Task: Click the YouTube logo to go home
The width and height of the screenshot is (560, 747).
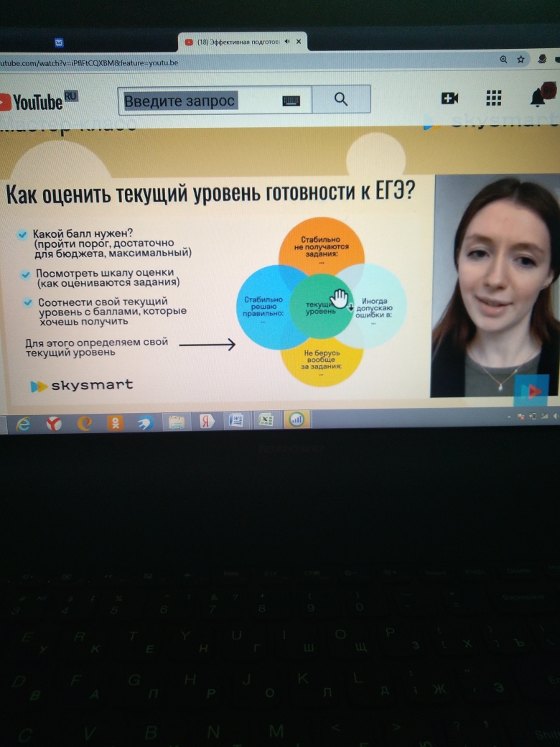Action: [32, 102]
